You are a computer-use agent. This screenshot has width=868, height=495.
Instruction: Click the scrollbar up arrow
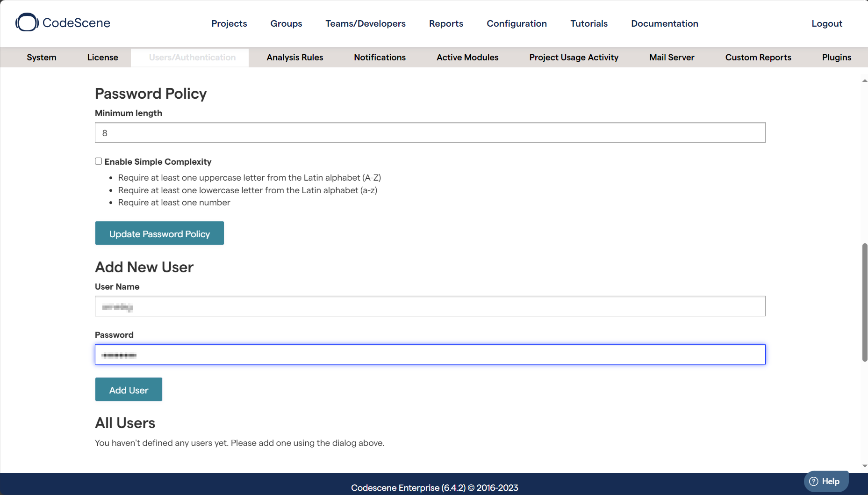[x=865, y=80]
